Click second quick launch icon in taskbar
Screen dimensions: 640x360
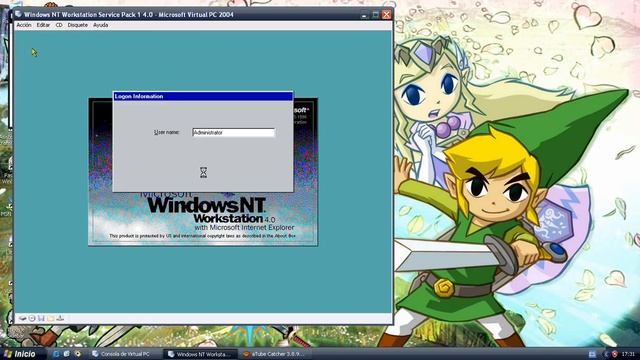[x=67, y=354]
